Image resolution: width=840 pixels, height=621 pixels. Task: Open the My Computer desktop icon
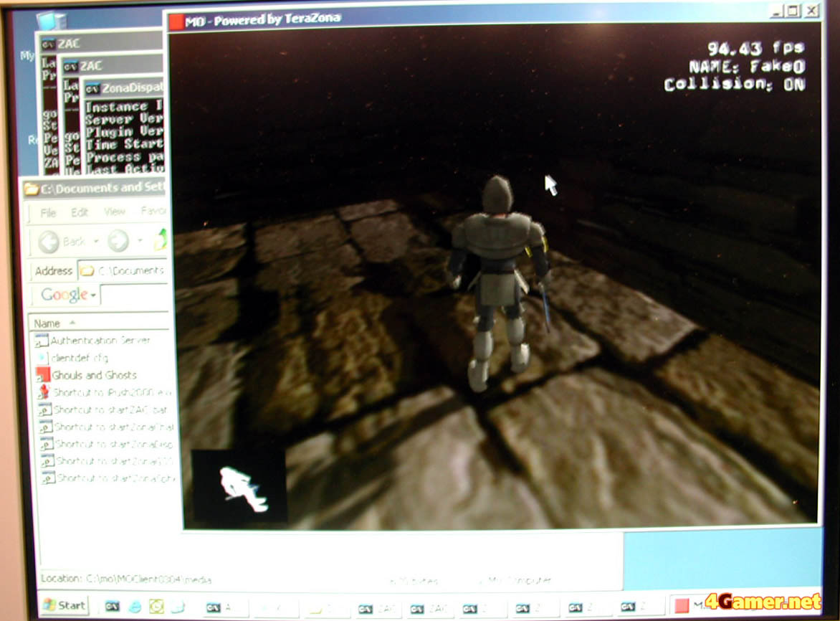coord(50,25)
